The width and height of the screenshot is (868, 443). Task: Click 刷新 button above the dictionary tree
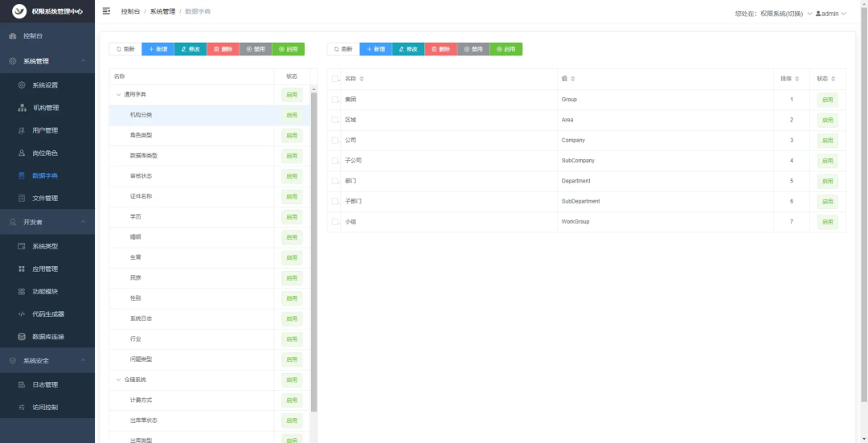[x=125, y=49]
